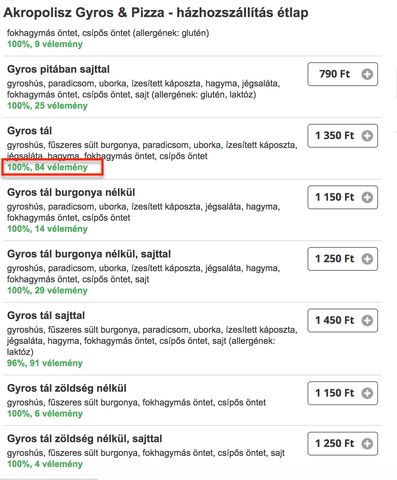
Task: Click plus icon for Gyros tál zöldség nélkül
Action: 367,393
